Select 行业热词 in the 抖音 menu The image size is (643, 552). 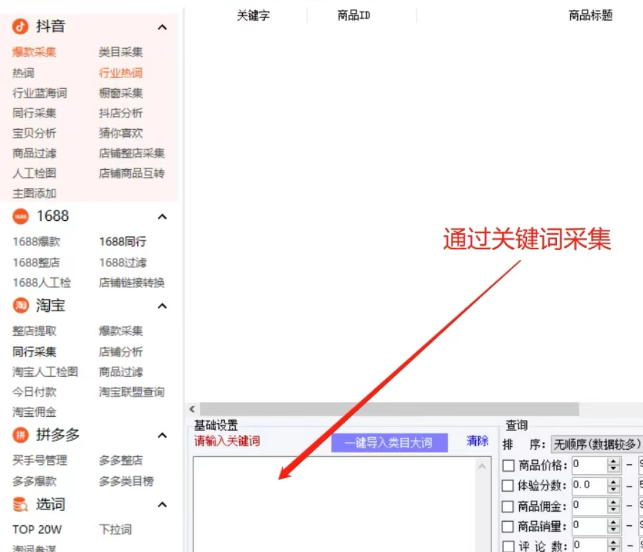[x=121, y=73]
